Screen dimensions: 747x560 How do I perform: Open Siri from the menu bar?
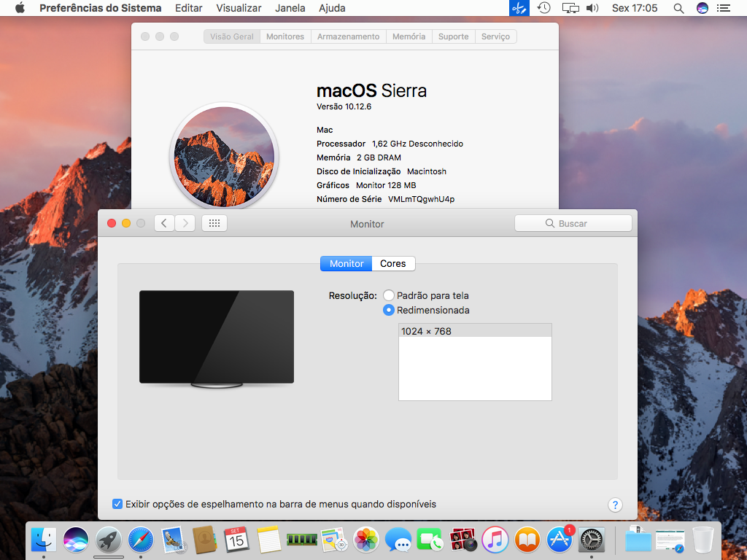coord(703,8)
